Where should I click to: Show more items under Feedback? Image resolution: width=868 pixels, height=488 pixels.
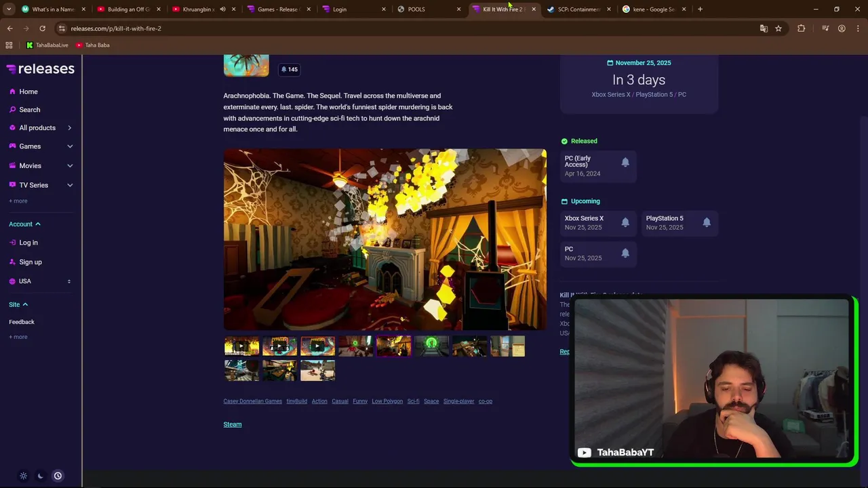[18, 337]
